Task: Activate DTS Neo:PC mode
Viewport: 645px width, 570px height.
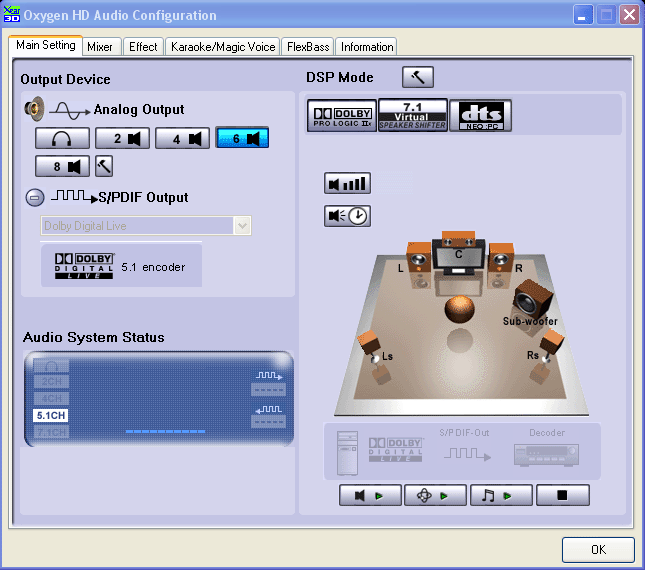Action: point(480,116)
